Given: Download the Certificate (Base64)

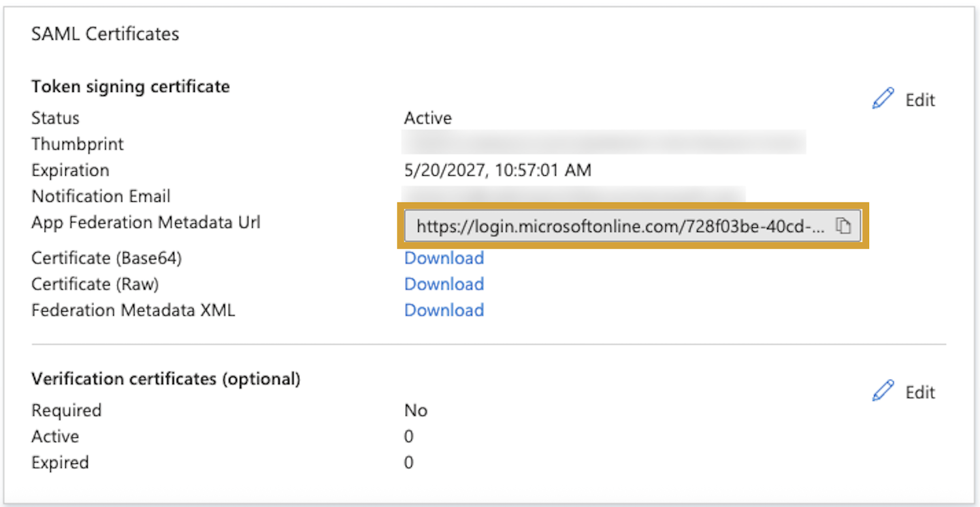Looking at the screenshot, I should (x=444, y=258).
